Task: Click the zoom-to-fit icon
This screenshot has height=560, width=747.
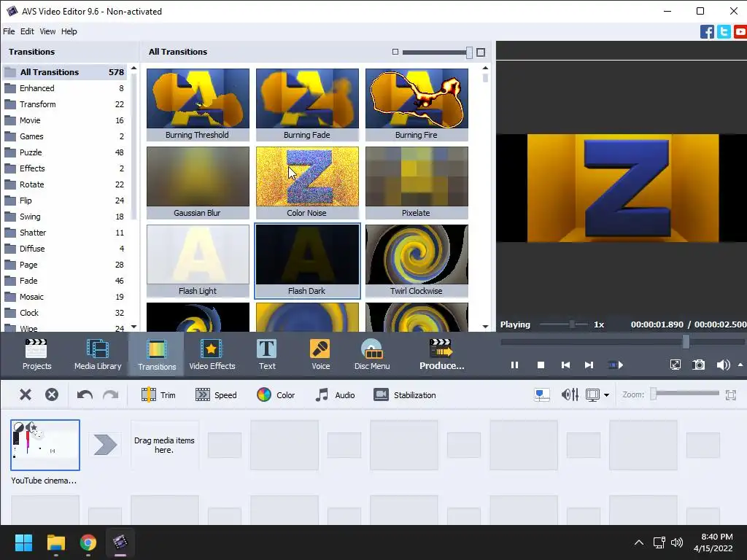Action: [730, 394]
